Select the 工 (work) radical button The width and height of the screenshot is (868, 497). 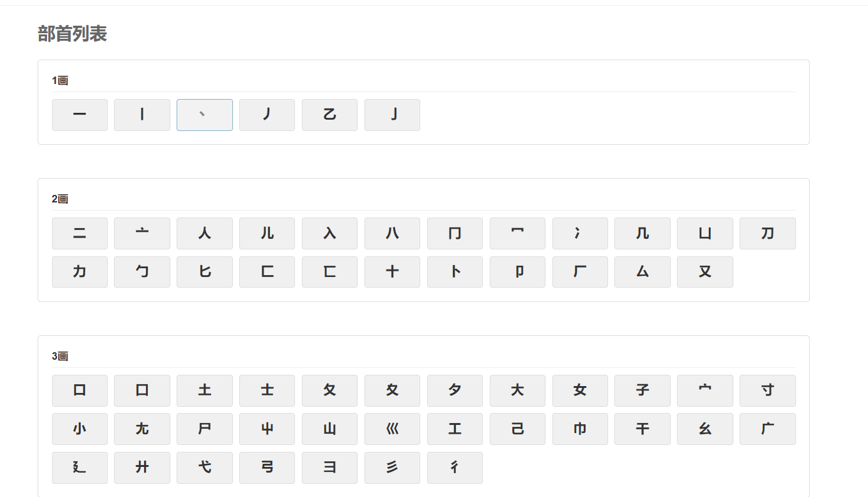point(455,429)
